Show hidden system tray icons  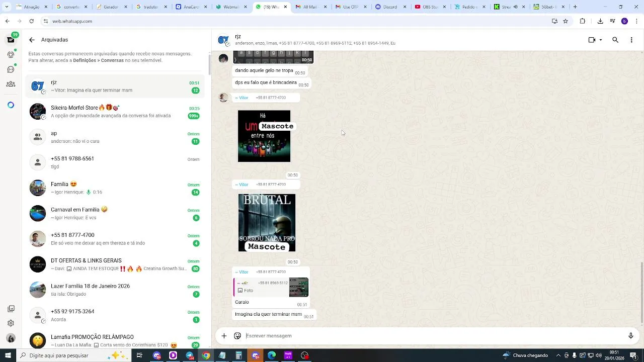pos(558,355)
